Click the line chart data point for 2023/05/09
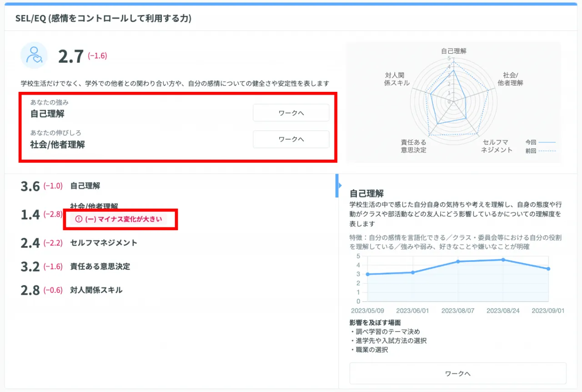582x392 pixels. pyautogui.click(x=367, y=274)
